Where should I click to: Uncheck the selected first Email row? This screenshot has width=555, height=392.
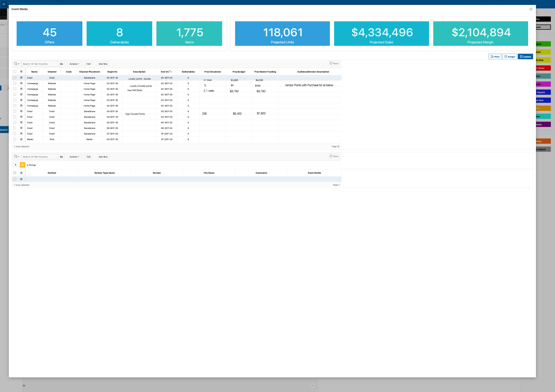point(15,78)
